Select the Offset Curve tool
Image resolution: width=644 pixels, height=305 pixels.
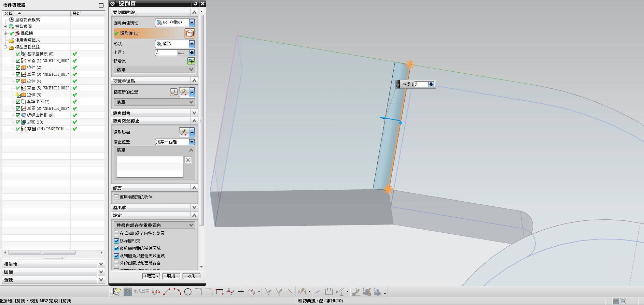[x=251, y=292]
